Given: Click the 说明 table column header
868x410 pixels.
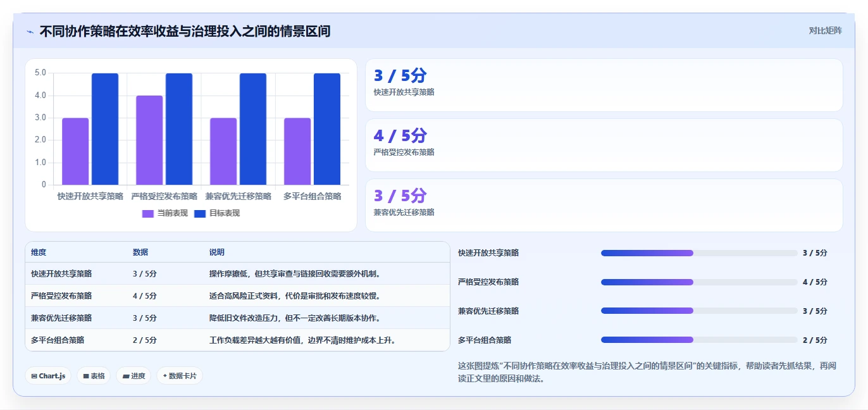Looking at the screenshot, I should point(217,252).
